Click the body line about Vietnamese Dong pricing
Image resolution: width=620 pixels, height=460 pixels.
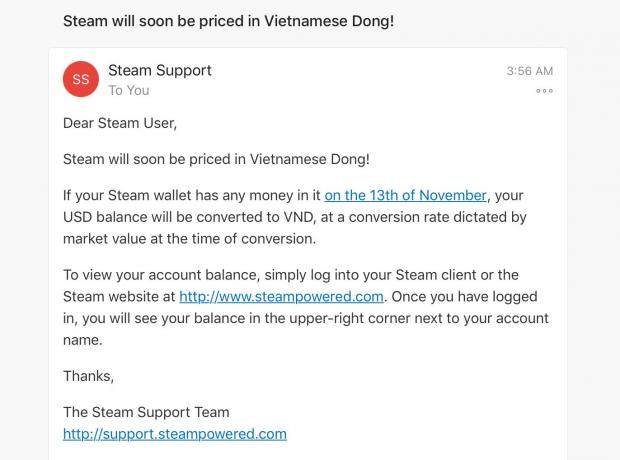pos(216,159)
